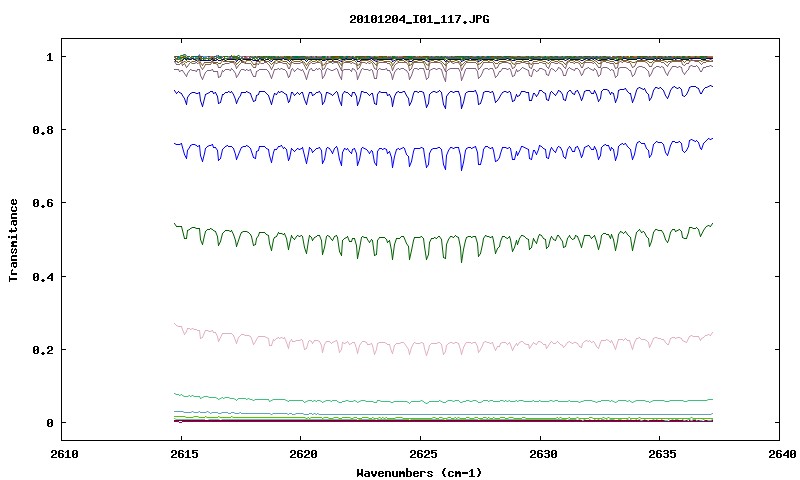Click the y-axis tick label 1

tap(49, 57)
